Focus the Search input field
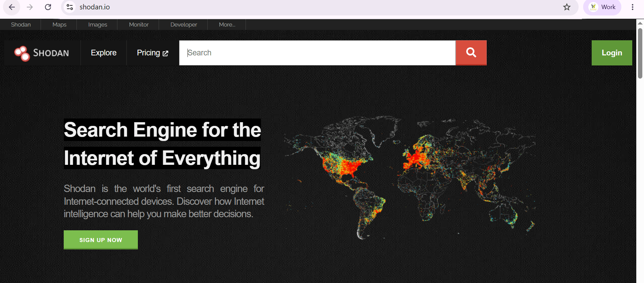The image size is (644, 283). coord(317,53)
